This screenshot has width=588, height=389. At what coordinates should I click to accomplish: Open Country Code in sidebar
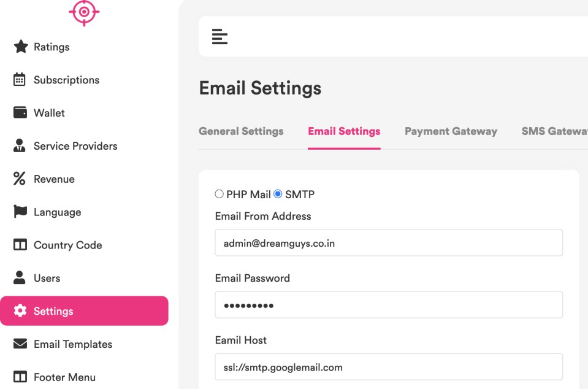pos(67,245)
